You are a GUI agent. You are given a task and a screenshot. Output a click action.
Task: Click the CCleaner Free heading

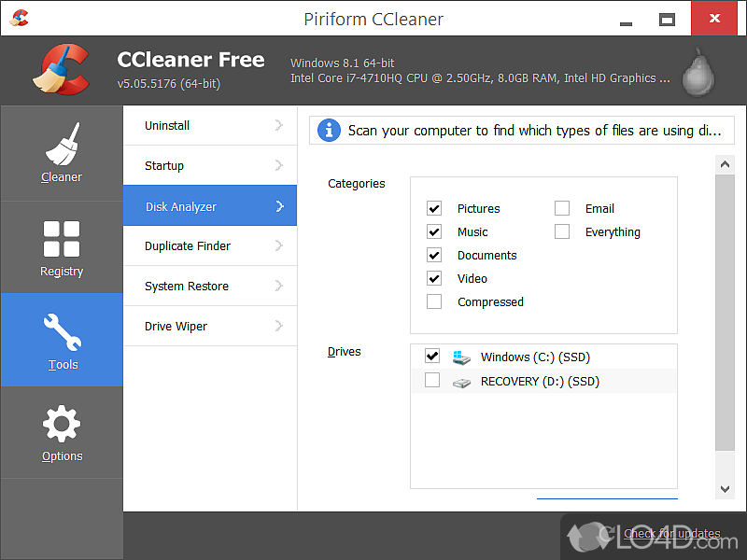pos(190,60)
